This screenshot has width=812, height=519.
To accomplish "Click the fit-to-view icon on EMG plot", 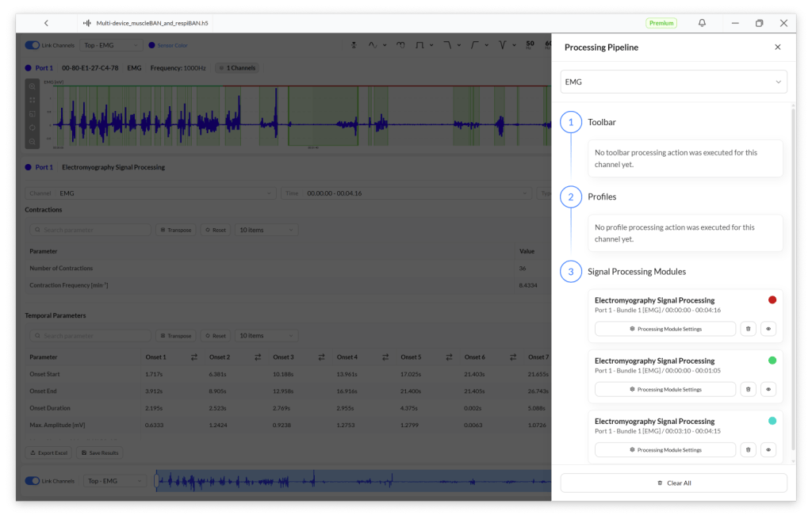I will pos(32,100).
